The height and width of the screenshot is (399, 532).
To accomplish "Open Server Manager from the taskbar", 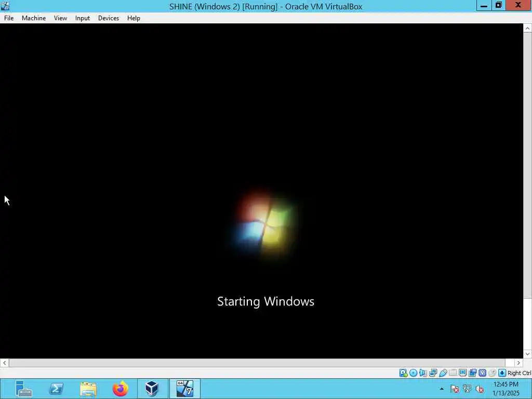I will [x=24, y=389].
